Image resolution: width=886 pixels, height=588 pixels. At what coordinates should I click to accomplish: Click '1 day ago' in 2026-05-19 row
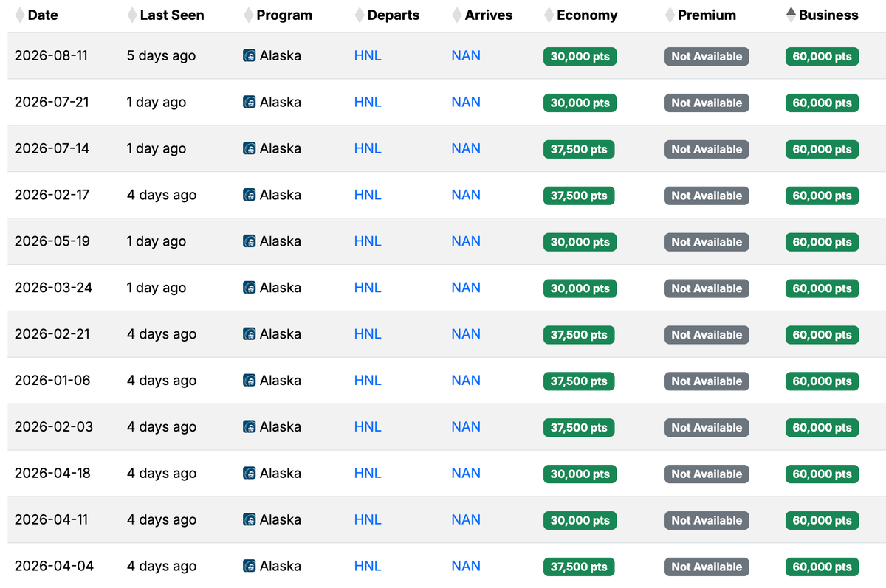pos(156,242)
